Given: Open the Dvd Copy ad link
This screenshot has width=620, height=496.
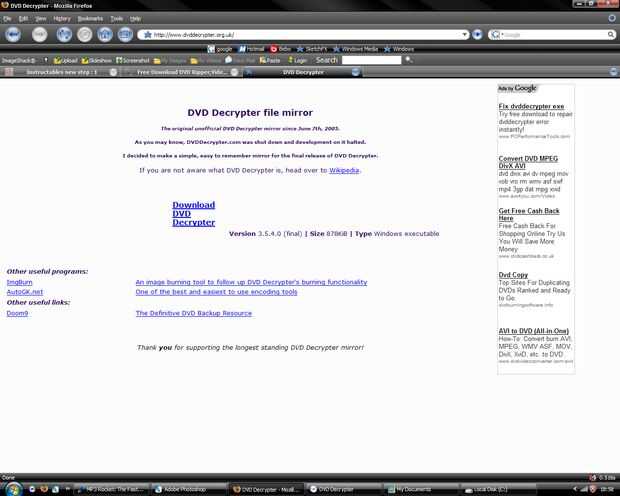Looking at the screenshot, I should (x=513, y=275).
